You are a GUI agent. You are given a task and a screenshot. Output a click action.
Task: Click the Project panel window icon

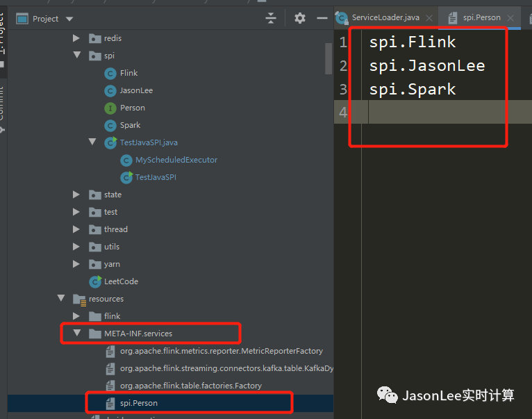coord(22,19)
